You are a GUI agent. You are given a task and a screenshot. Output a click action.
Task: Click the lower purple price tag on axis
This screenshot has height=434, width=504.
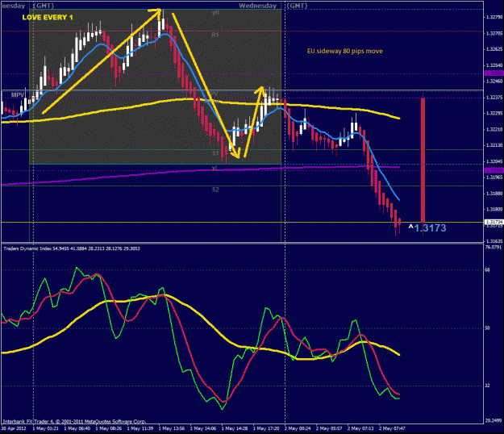(x=494, y=170)
